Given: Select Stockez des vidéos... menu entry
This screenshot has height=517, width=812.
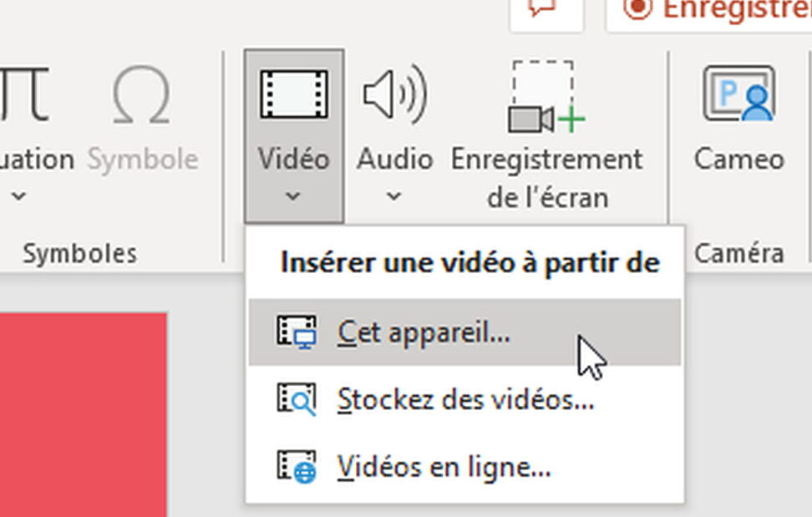Looking at the screenshot, I should pyautogui.click(x=464, y=399).
